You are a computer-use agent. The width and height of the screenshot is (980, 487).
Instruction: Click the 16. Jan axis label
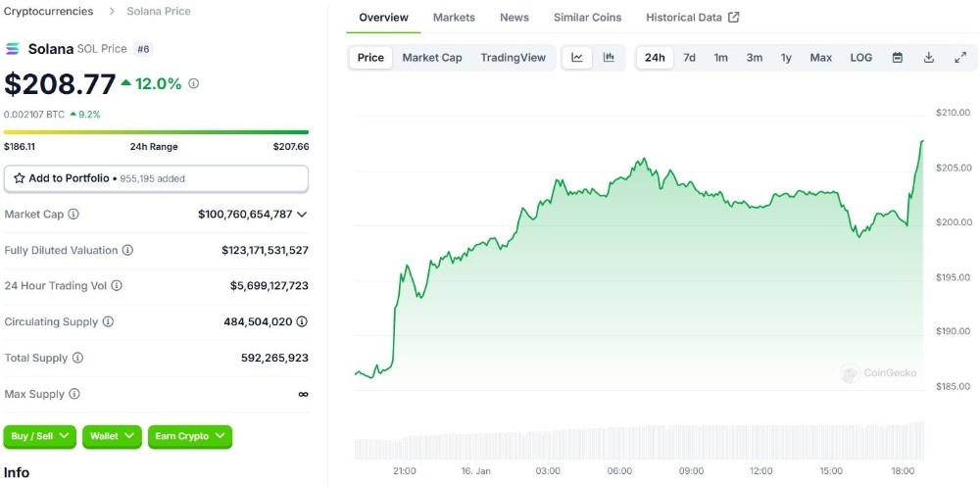coord(475,470)
